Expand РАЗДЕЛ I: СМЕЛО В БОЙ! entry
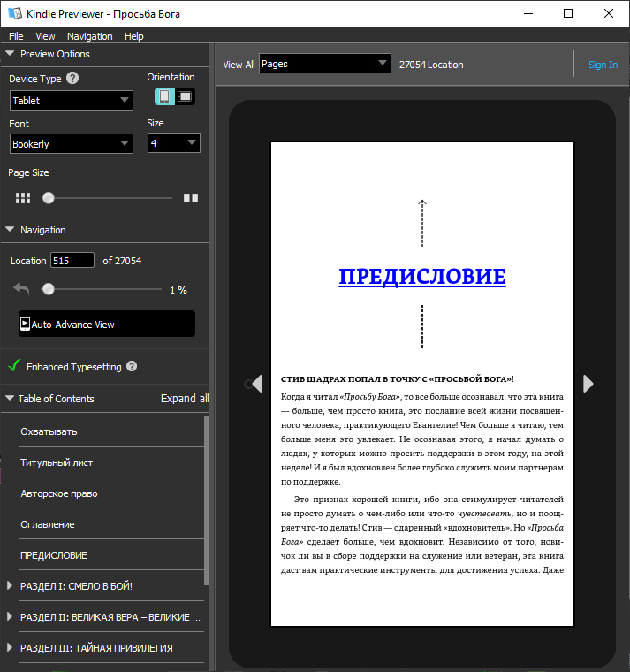The width and height of the screenshot is (630, 672). point(10,585)
